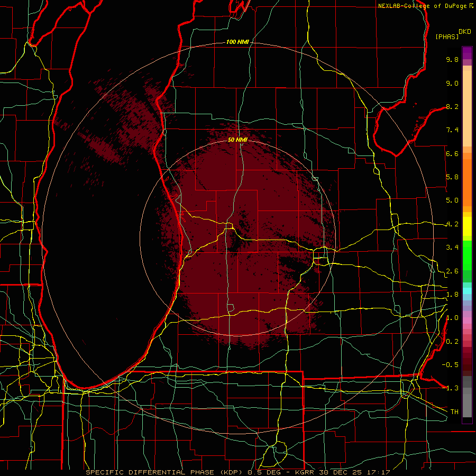Pick the orange band of the color bar
This screenshot has width=476, height=476.
(467, 182)
